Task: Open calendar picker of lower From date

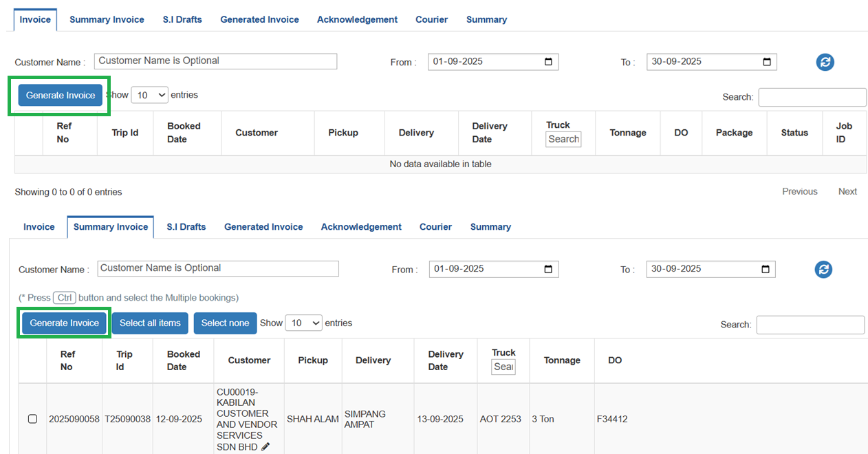Action: (548, 269)
